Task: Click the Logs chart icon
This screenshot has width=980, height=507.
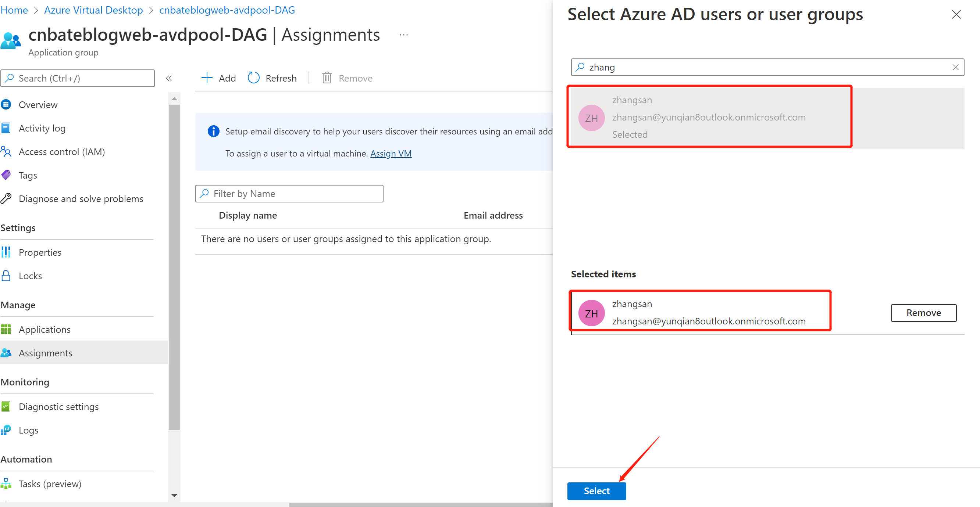Action: click(6, 430)
